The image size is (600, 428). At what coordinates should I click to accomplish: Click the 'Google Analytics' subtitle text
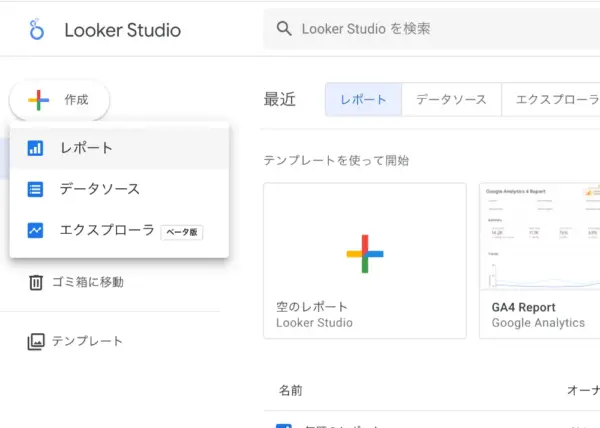click(538, 323)
